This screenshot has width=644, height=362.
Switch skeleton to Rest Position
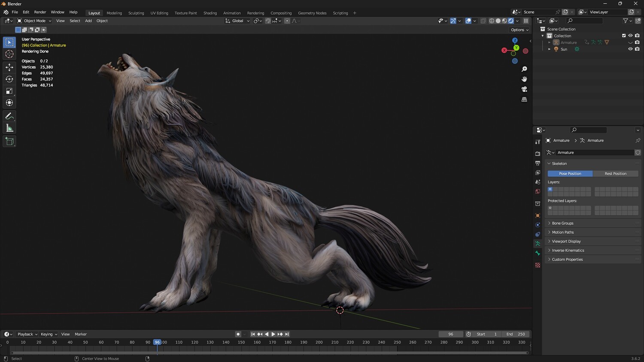pos(615,174)
